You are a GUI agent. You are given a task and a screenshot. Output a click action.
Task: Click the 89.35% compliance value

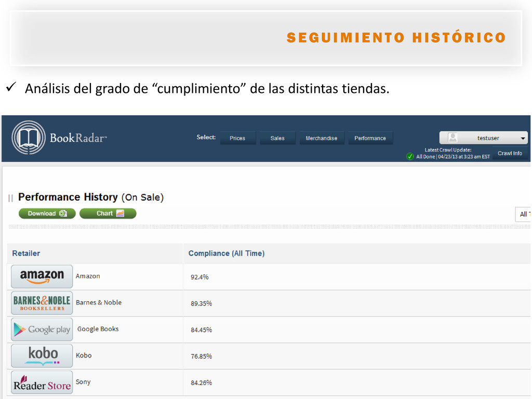click(x=201, y=303)
